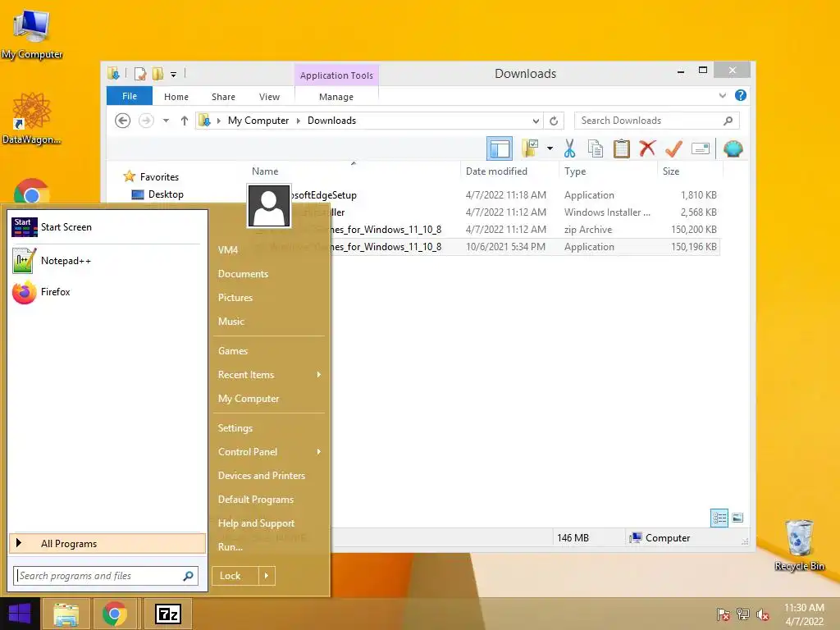Sort by the Name column header
Image resolution: width=840 pixels, height=630 pixels.
(265, 171)
